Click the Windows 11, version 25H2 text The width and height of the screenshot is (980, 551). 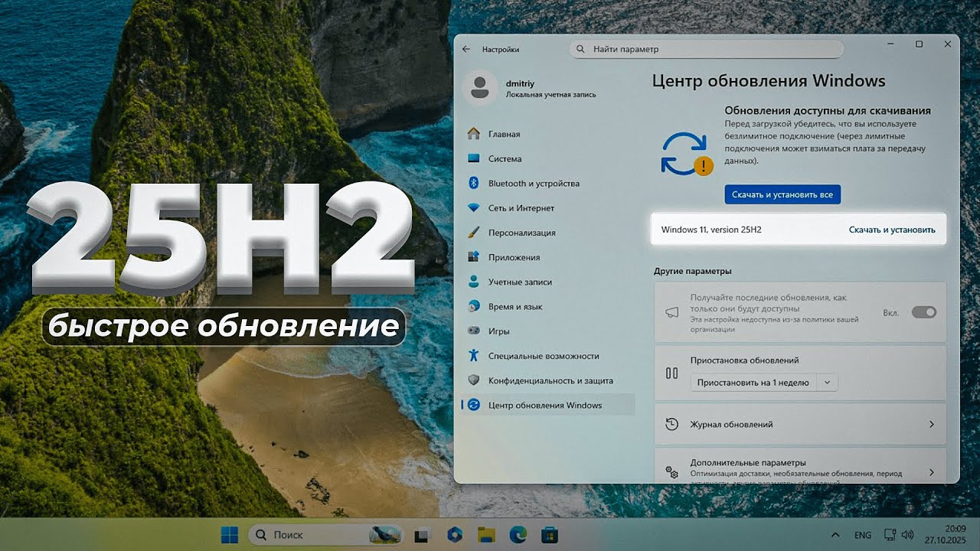(711, 230)
